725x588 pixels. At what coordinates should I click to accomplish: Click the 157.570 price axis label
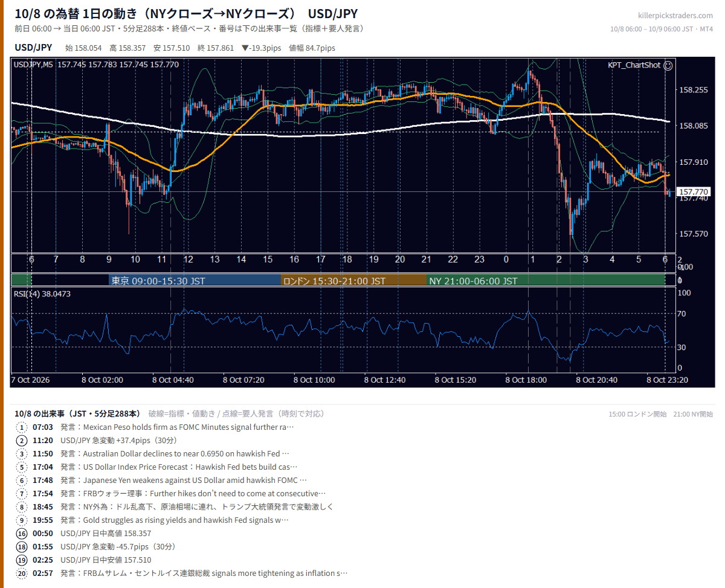[694, 234]
